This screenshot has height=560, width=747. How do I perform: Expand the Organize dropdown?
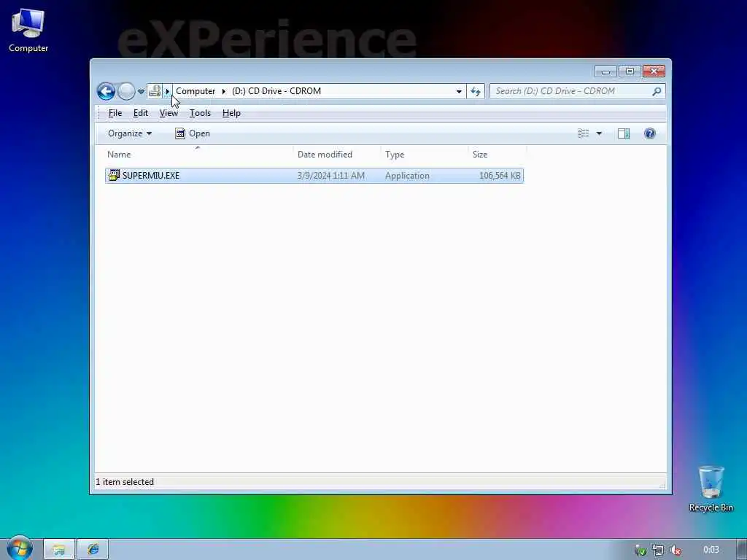tap(130, 133)
